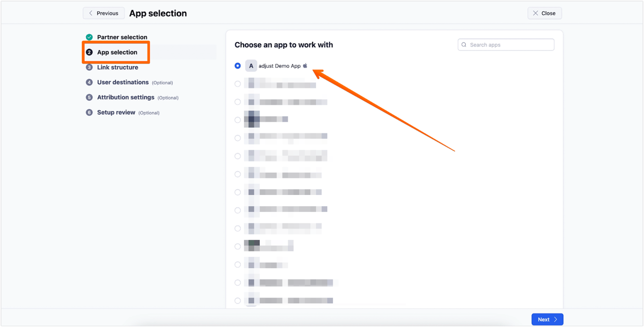Image resolution: width=644 pixels, height=327 pixels.
Task: Click the numbered circle for User destinations
Action: [89, 82]
